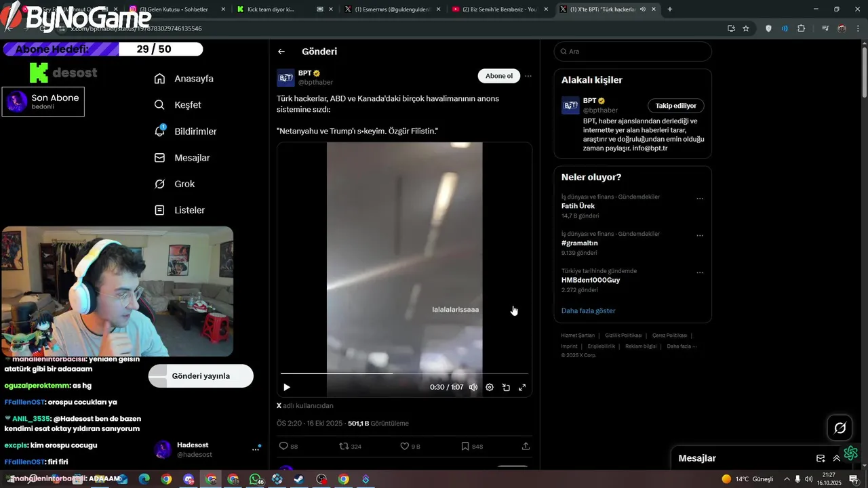Screen dimensions: 868x488
Task: Click into the Ara search field
Action: click(633, 52)
